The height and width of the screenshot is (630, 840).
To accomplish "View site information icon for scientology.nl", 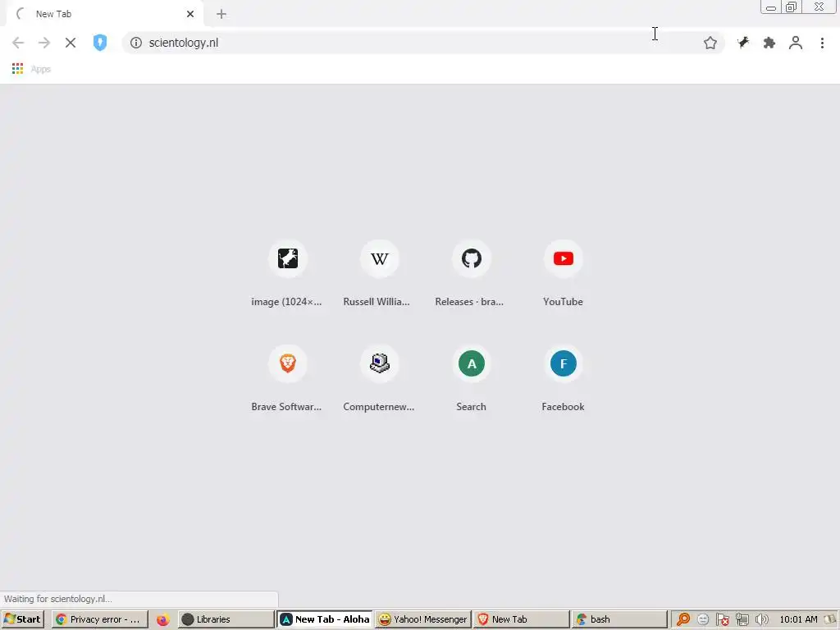I will point(136,43).
